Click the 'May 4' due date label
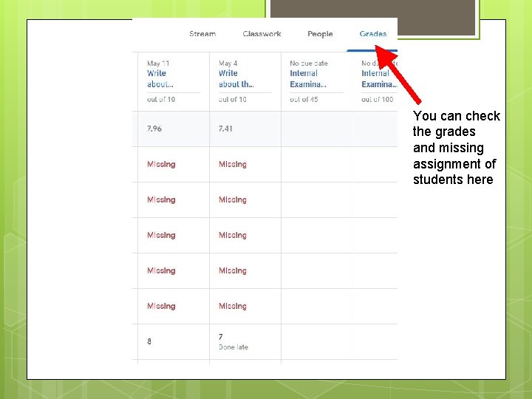The width and height of the screenshot is (532, 399). 228,64
